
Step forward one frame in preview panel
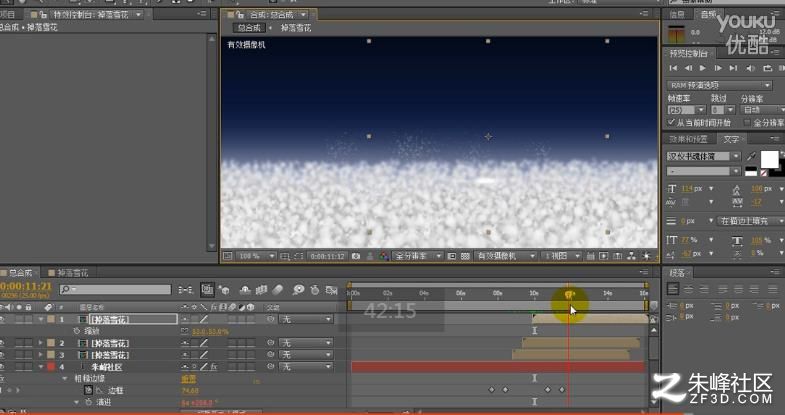(x=718, y=68)
